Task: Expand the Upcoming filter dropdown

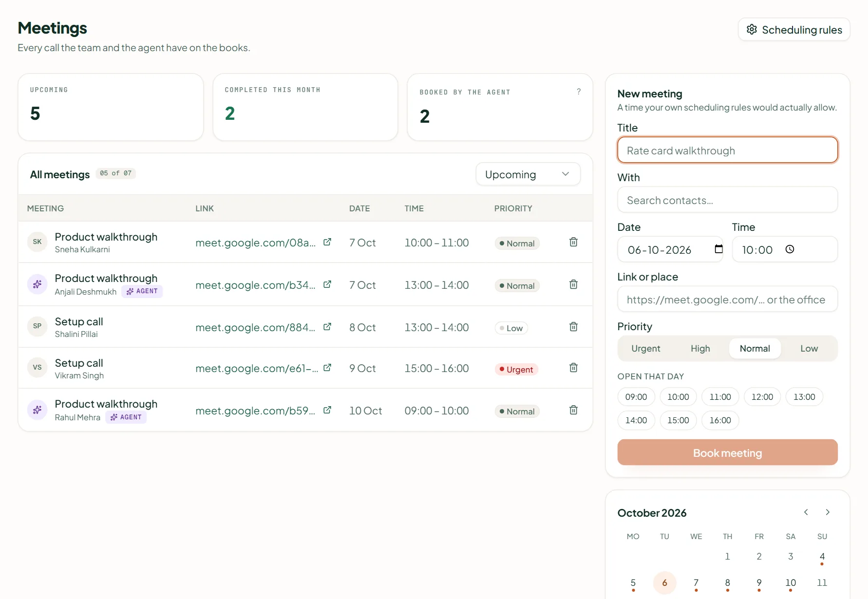Action: click(528, 174)
